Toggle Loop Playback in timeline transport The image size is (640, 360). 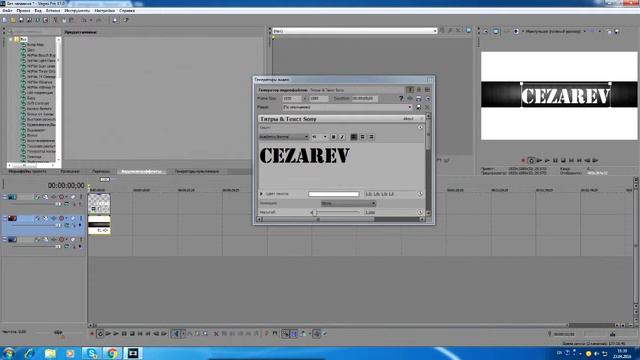coord(100,334)
